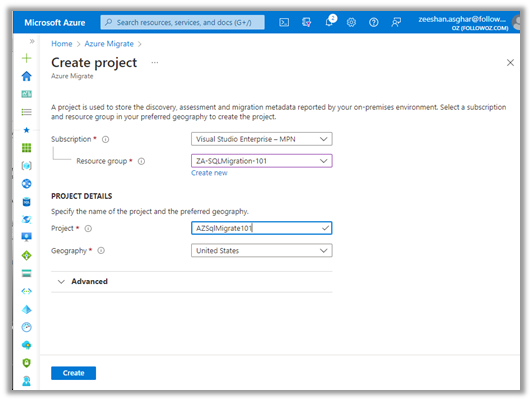Open Monitor gauge icon in sidebar
Screen dimensions: 532x401
pyautogui.click(x=26, y=327)
